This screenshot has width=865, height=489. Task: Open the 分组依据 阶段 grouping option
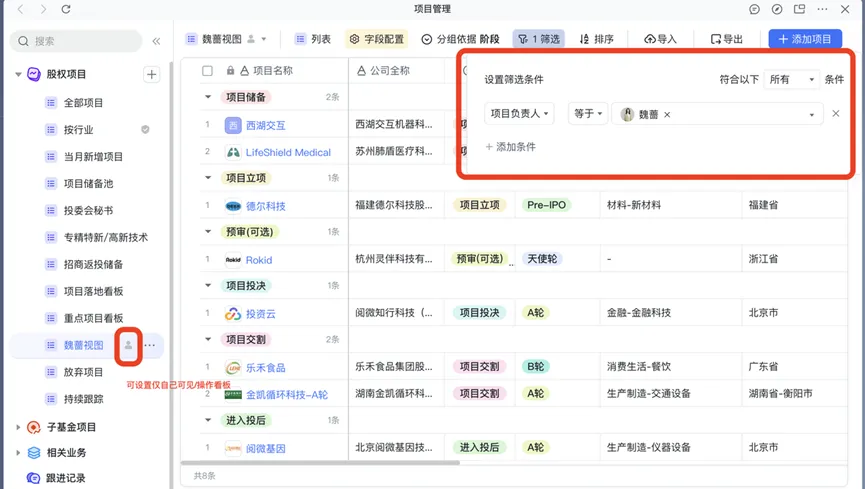click(x=460, y=39)
